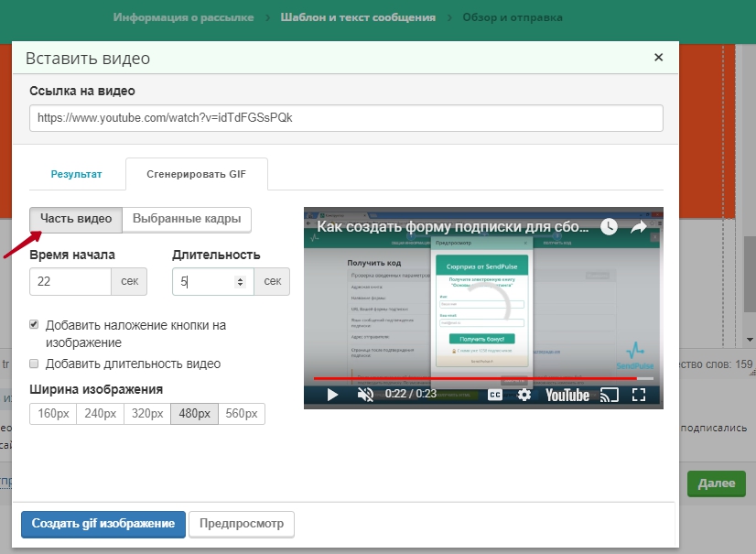Select the Часть видео option
Screen dimensions: 756x554
tap(76, 219)
